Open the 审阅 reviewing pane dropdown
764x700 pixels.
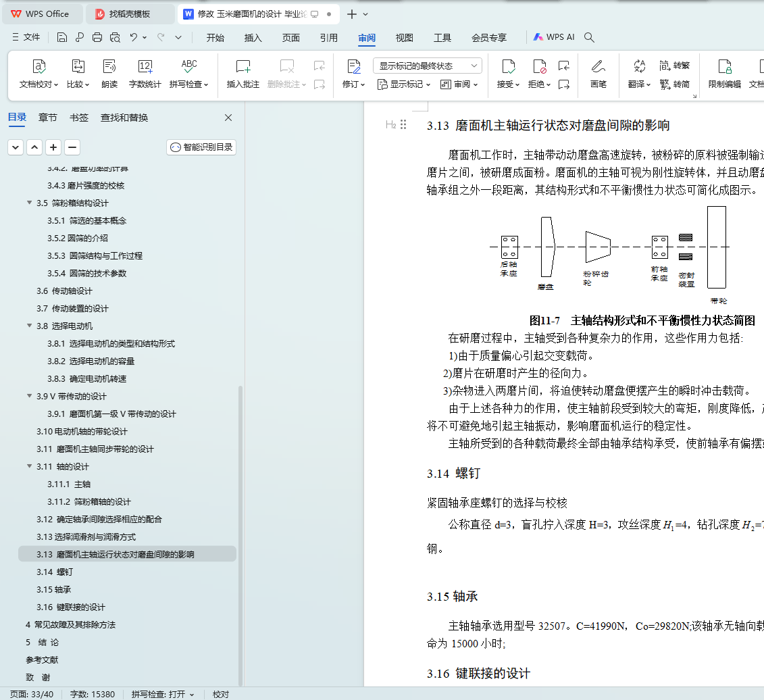[x=459, y=84]
